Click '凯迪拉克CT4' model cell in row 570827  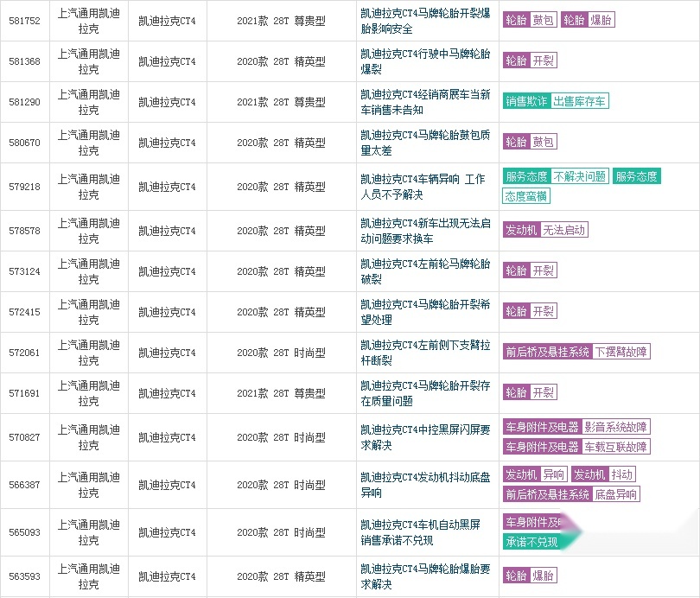tap(168, 437)
